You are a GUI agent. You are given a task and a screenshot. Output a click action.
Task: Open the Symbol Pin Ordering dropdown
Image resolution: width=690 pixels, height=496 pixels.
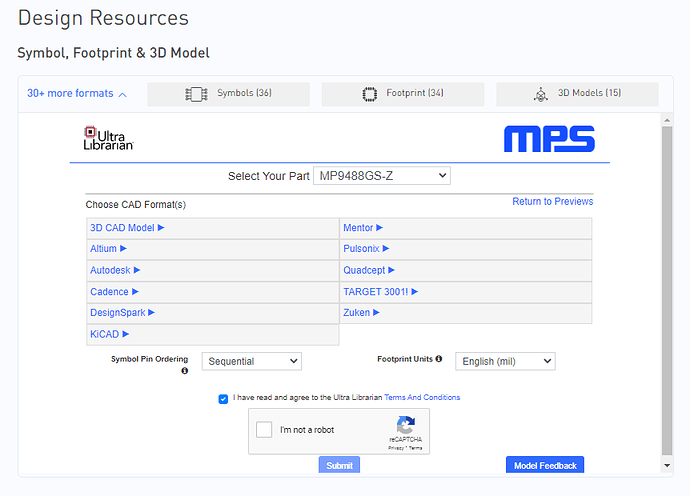pos(252,361)
